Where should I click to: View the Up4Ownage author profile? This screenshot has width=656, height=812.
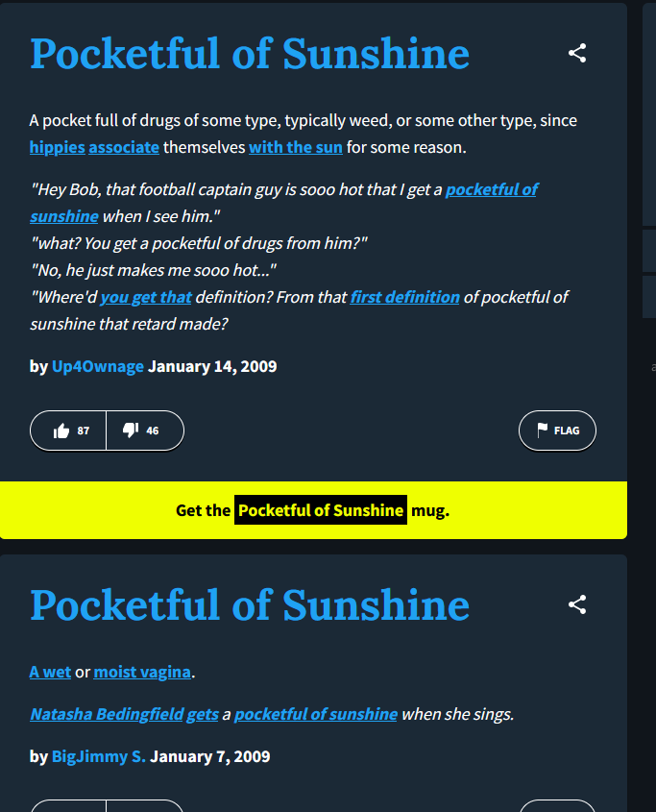(x=98, y=367)
